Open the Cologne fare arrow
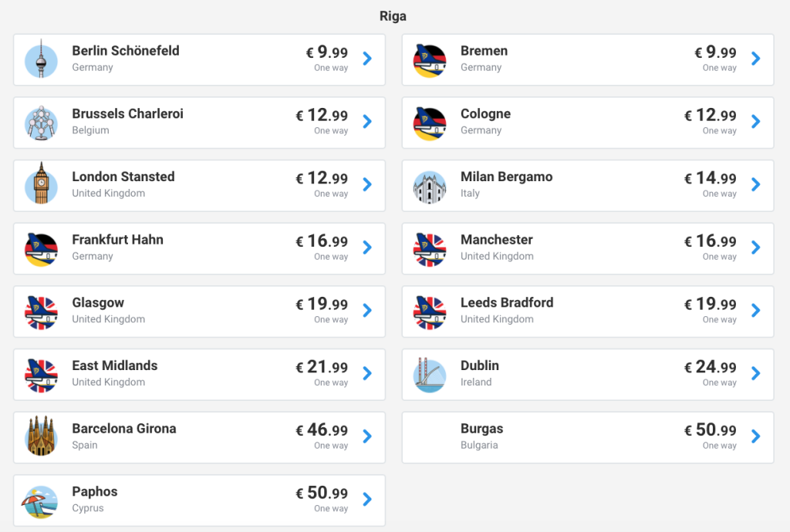Image resolution: width=790 pixels, height=532 pixels. [x=756, y=122]
